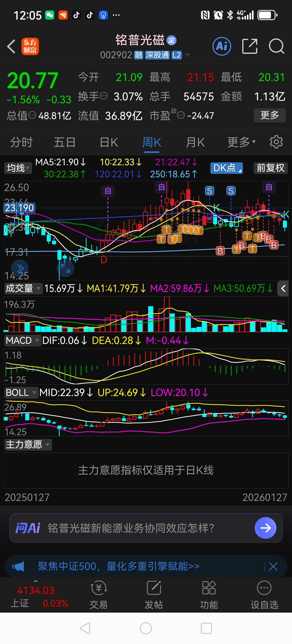Switch to 五日 tab
Image resolution: width=292 pixels, height=644 pixels.
click(x=65, y=142)
